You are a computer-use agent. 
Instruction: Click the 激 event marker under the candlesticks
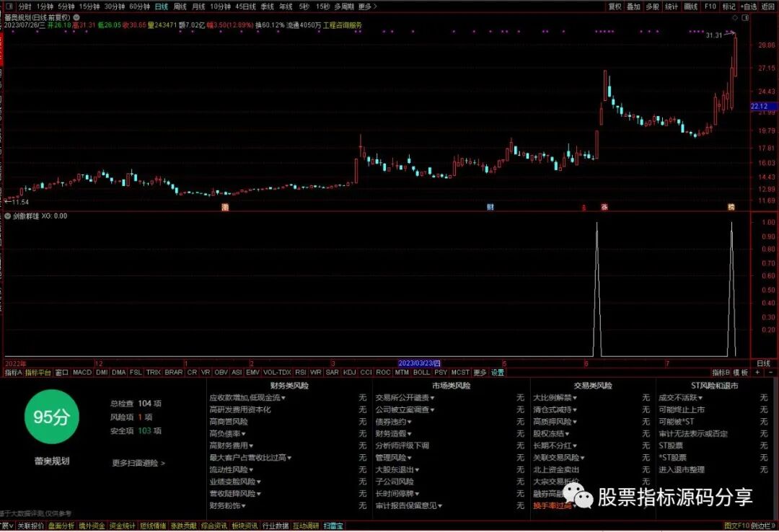click(x=225, y=207)
